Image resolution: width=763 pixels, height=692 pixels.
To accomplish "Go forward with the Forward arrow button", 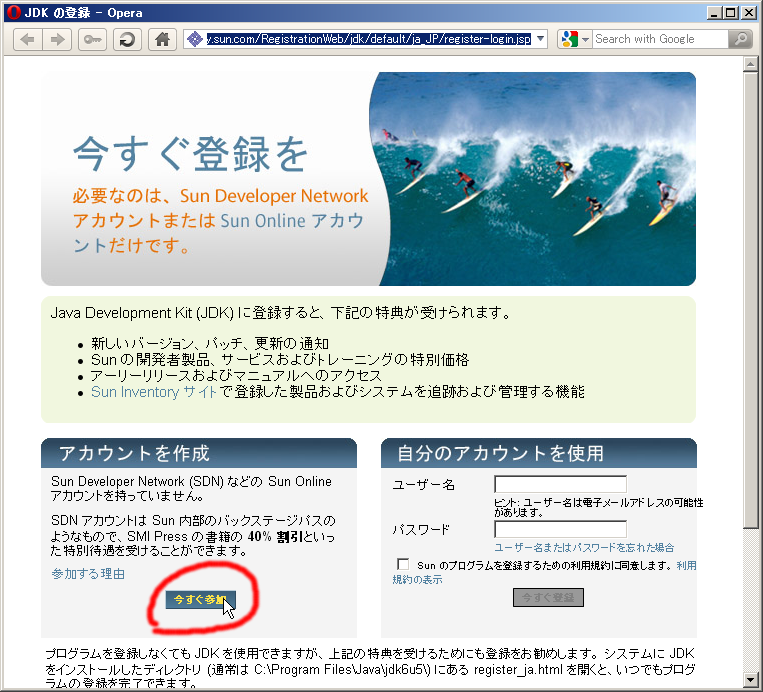I will coord(57,39).
